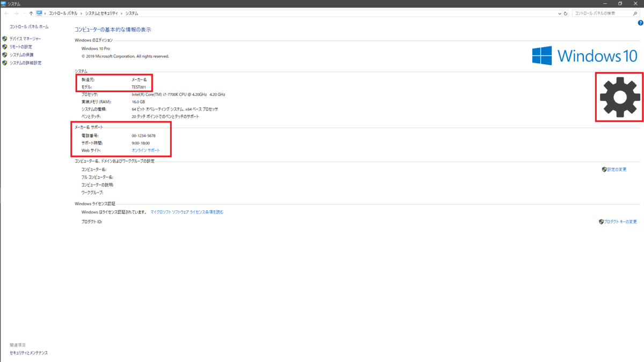
Task: Click the 16.0 GB memory value
Action: [138, 102]
